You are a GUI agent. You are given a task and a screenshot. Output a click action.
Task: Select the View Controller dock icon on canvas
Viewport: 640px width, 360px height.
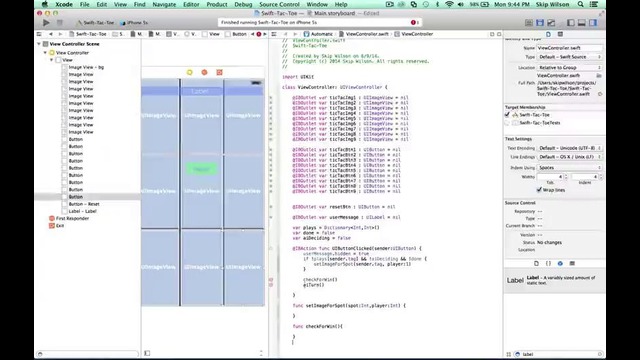189,72
